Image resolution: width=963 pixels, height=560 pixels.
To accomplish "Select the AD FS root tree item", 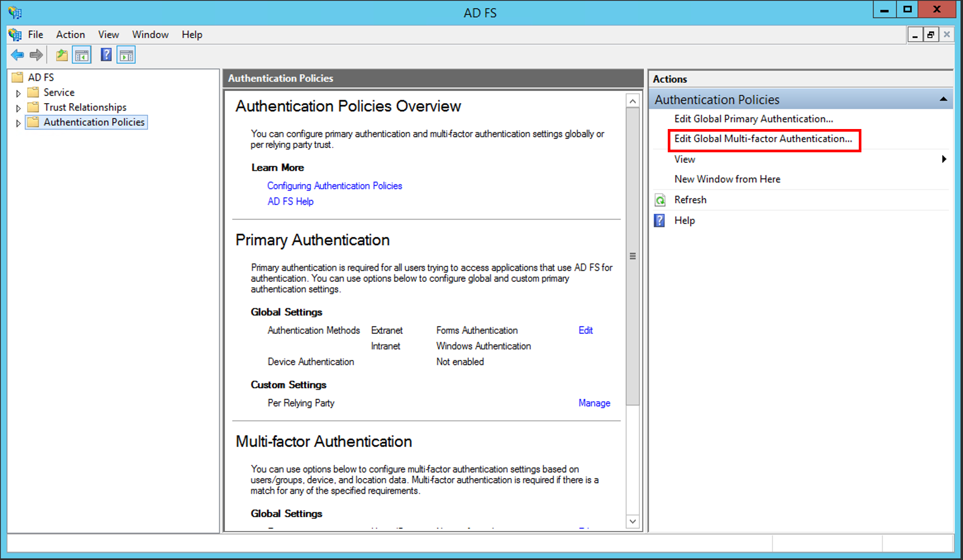I will 41,77.
